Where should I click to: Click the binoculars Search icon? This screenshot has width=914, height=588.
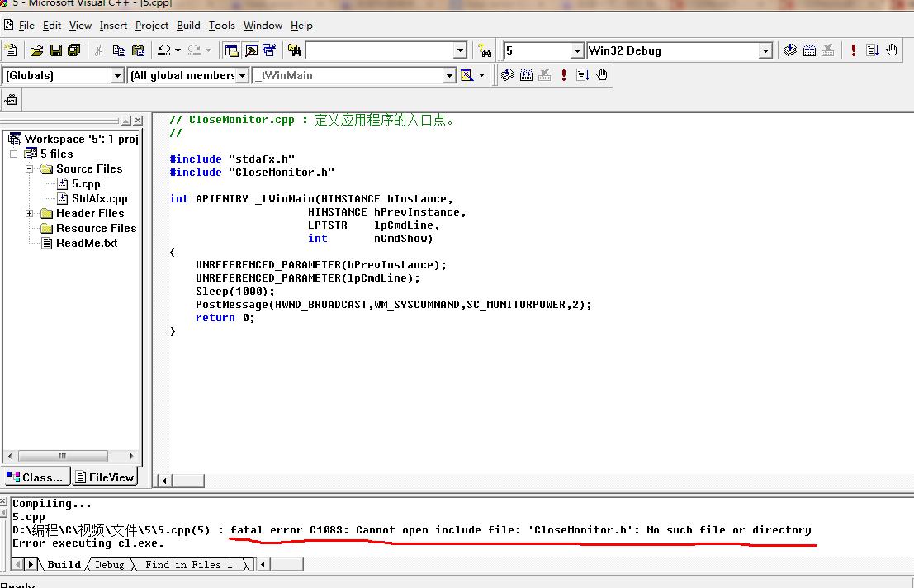coord(485,50)
